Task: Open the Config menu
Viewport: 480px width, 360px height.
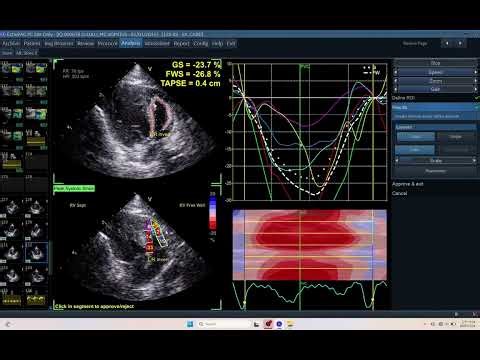Action: pos(201,44)
